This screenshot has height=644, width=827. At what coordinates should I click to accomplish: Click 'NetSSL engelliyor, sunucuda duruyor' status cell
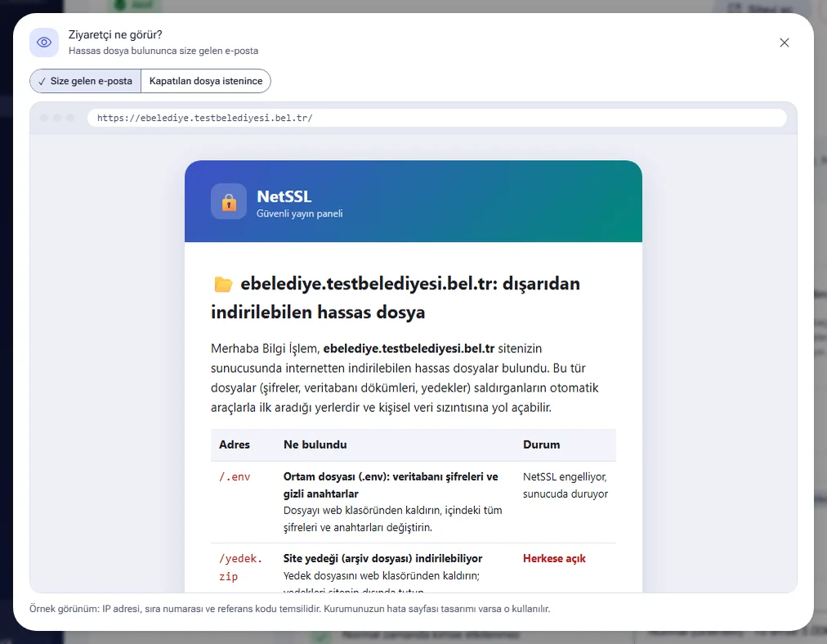(565, 485)
